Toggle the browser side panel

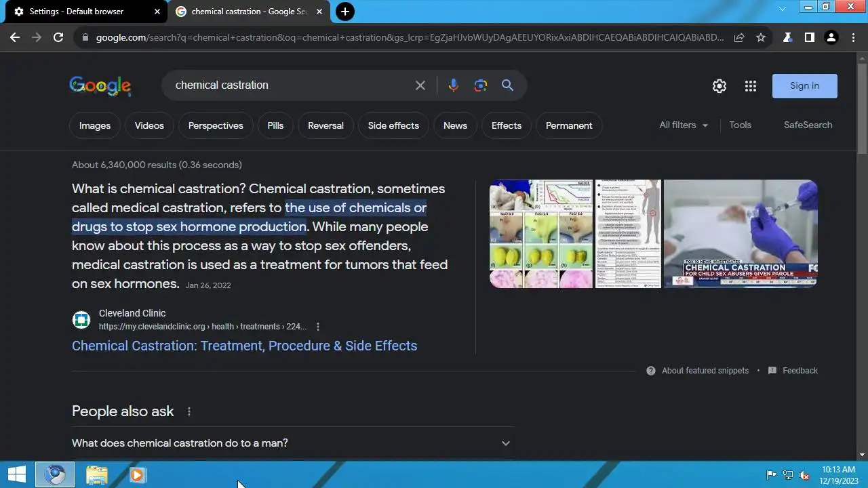coord(809,37)
